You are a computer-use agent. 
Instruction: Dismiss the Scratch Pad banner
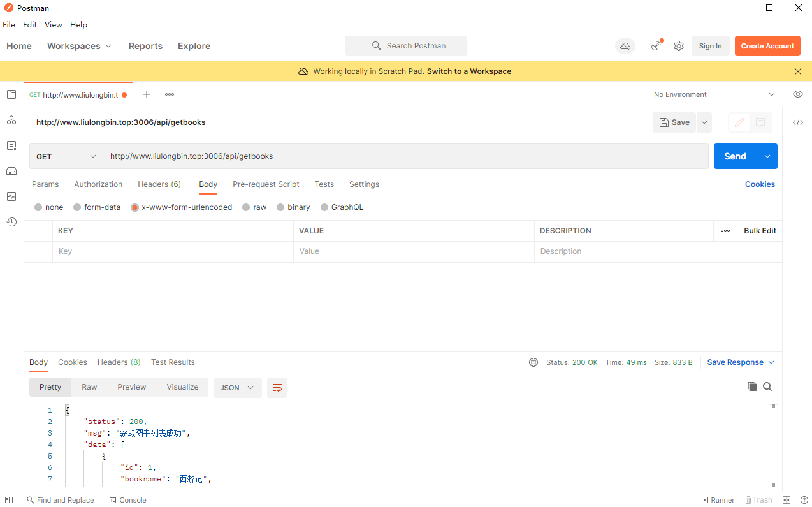[x=798, y=71]
